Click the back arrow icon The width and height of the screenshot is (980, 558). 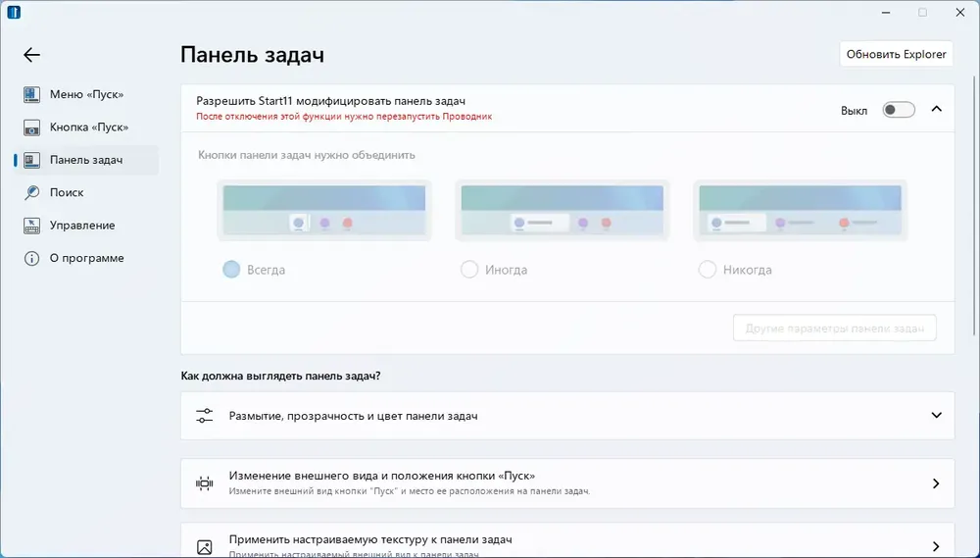pyautogui.click(x=32, y=56)
